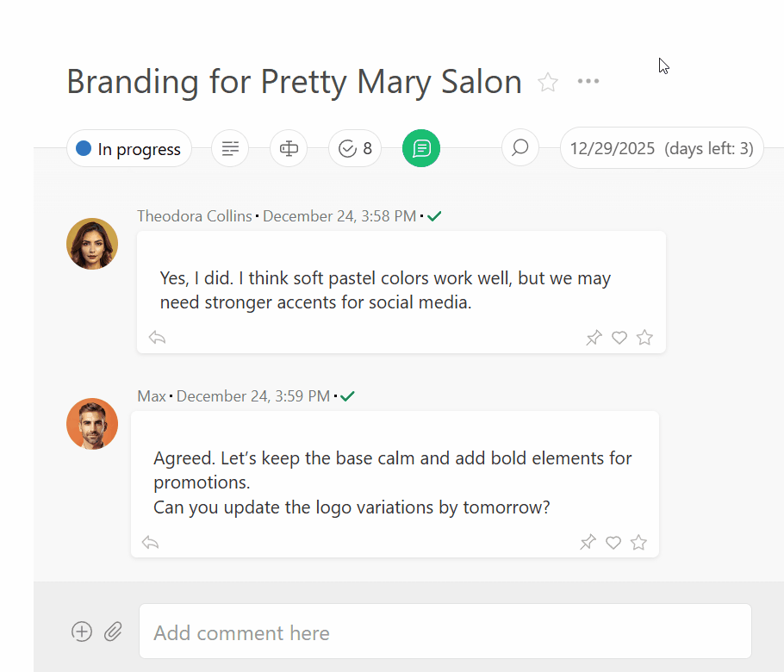The width and height of the screenshot is (784, 672).
Task: Open the task description panel icon
Action: pos(229,147)
